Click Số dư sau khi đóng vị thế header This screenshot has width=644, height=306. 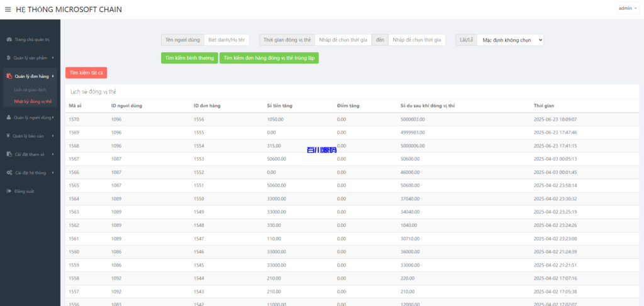pyautogui.click(x=428, y=106)
